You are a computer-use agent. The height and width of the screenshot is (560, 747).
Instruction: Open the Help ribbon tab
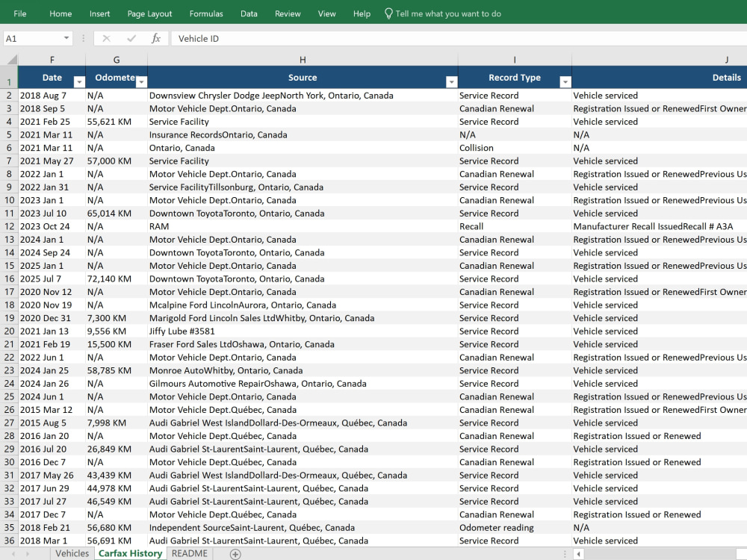click(x=362, y=13)
